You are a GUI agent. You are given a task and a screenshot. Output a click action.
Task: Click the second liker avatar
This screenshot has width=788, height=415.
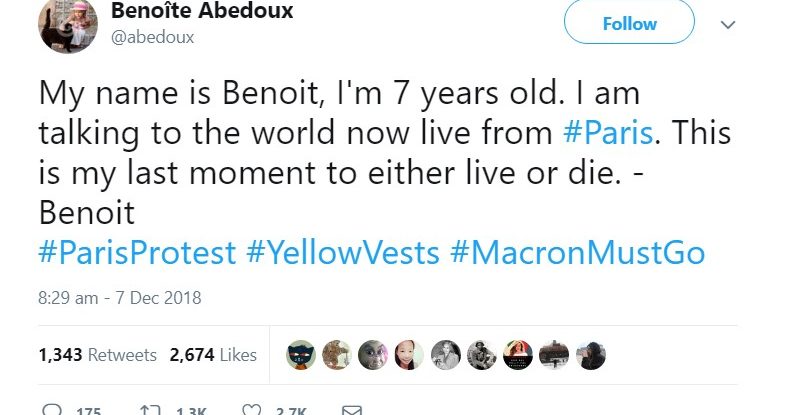pyautogui.click(x=338, y=355)
